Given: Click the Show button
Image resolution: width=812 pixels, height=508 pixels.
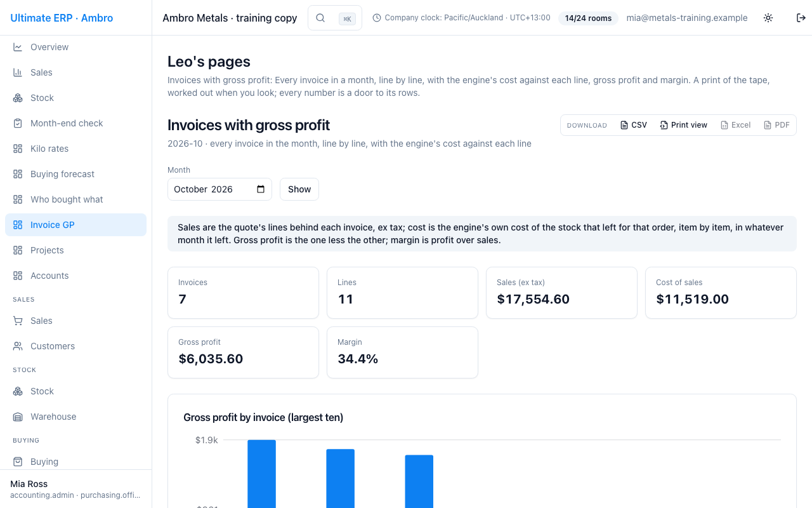Looking at the screenshot, I should [x=299, y=189].
